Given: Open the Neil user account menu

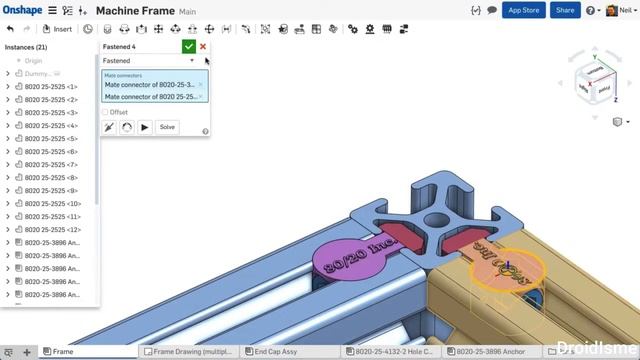Looking at the screenshot, I should click(x=622, y=11).
